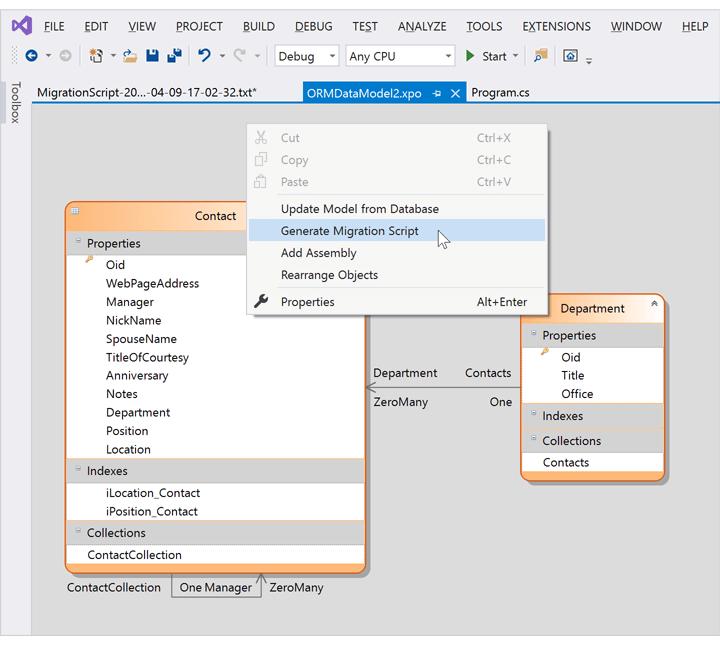Click the Cut scissors icon
Image resolution: width=720 pixels, height=645 pixels.
[261, 137]
